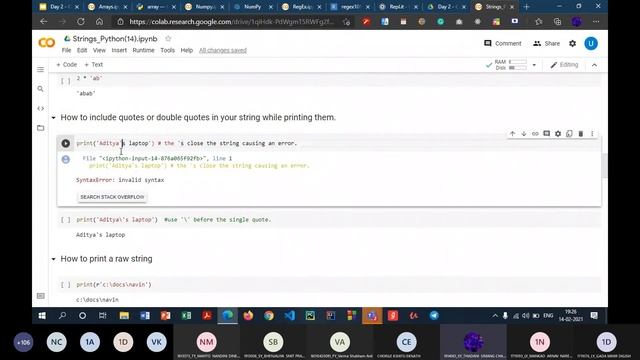Screen dimensions: 640x360
Task: Delete the selected cell
Action: pos(581,134)
